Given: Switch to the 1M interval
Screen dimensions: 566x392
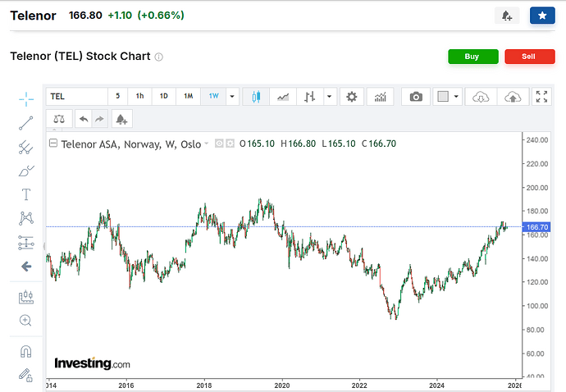Looking at the screenshot, I should click(x=188, y=96).
